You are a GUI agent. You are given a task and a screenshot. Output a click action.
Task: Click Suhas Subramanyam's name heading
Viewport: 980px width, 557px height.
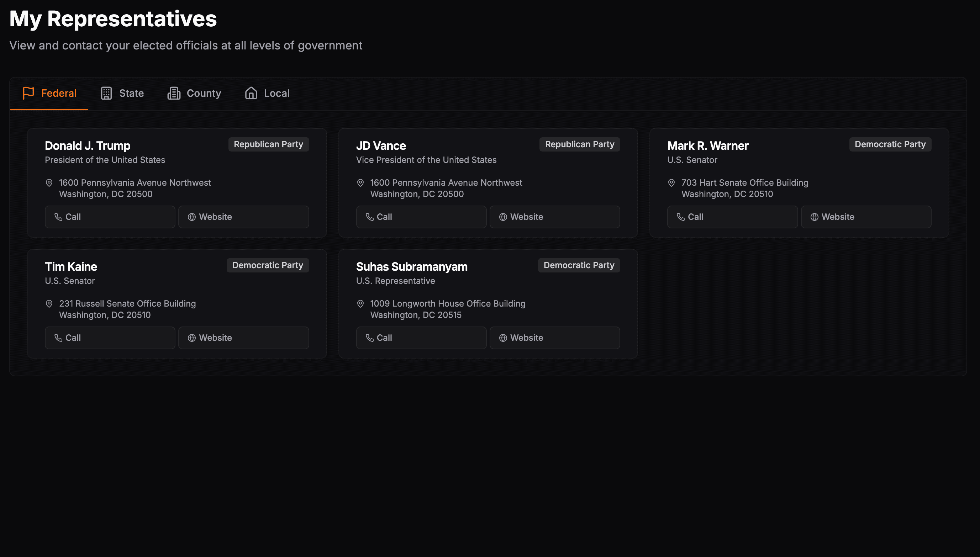coord(411,267)
